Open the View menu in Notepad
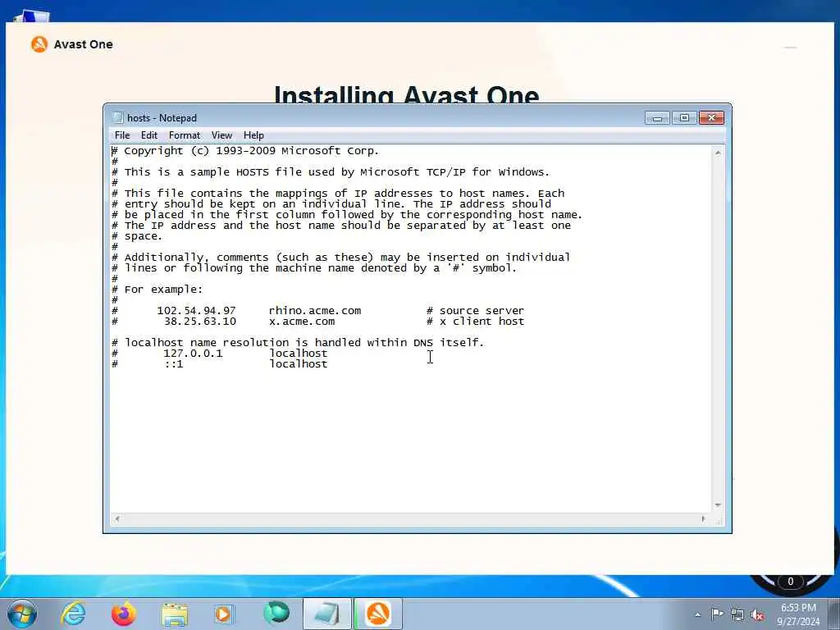This screenshot has width=840, height=630. pyautogui.click(x=221, y=135)
